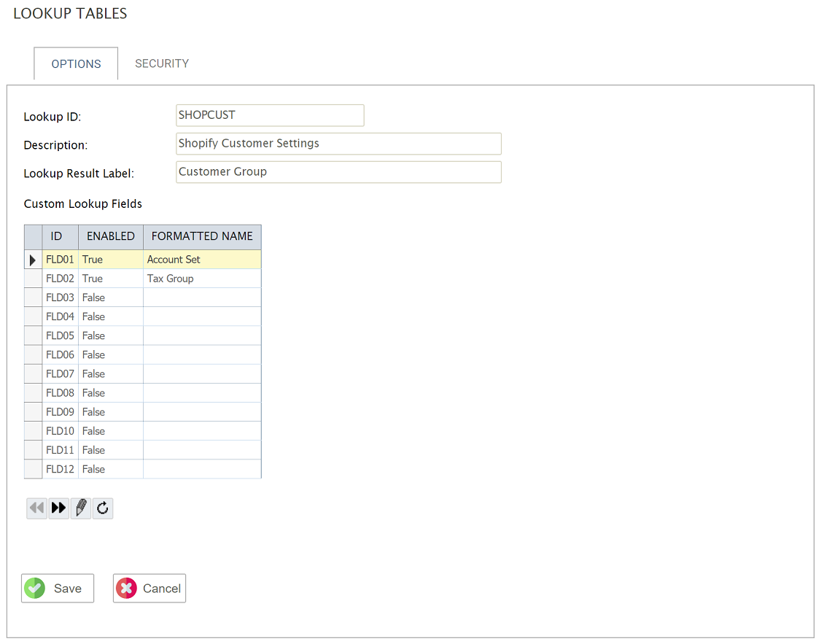The width and height of the screenshot is (816, 644).
Task: Click the refresh icon below the grid
Action: [103, 508]
